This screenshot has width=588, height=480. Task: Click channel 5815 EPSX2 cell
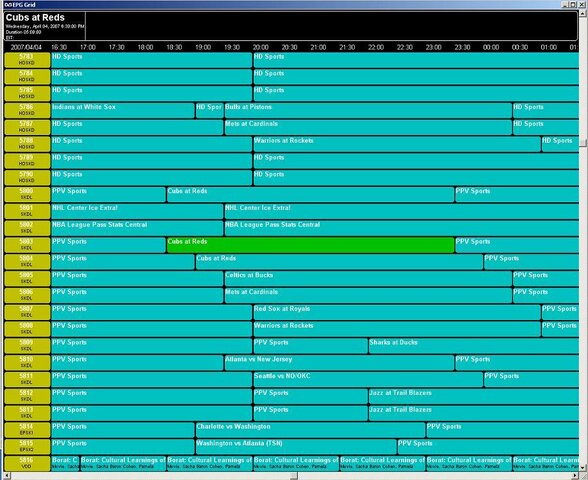click(27, 447)
